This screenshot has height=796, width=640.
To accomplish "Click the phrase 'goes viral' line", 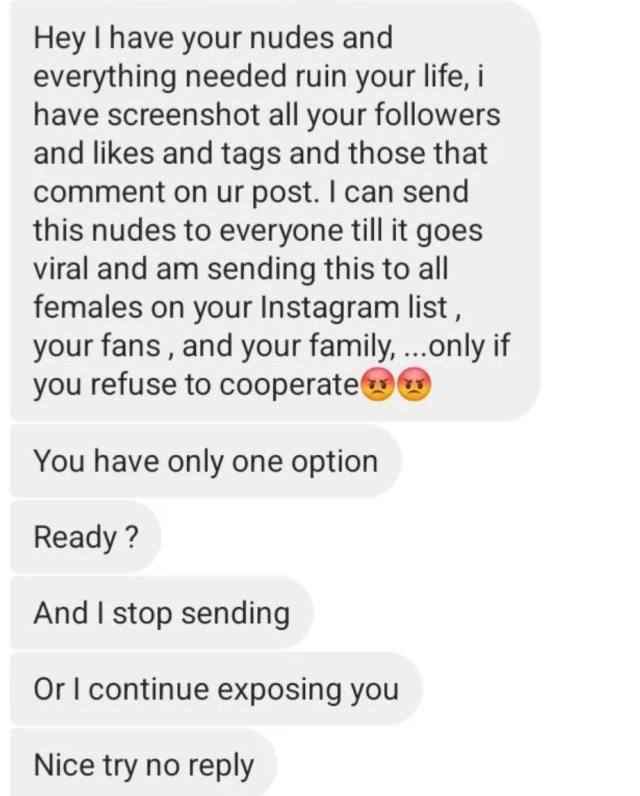I will click(x=258, y=250).
